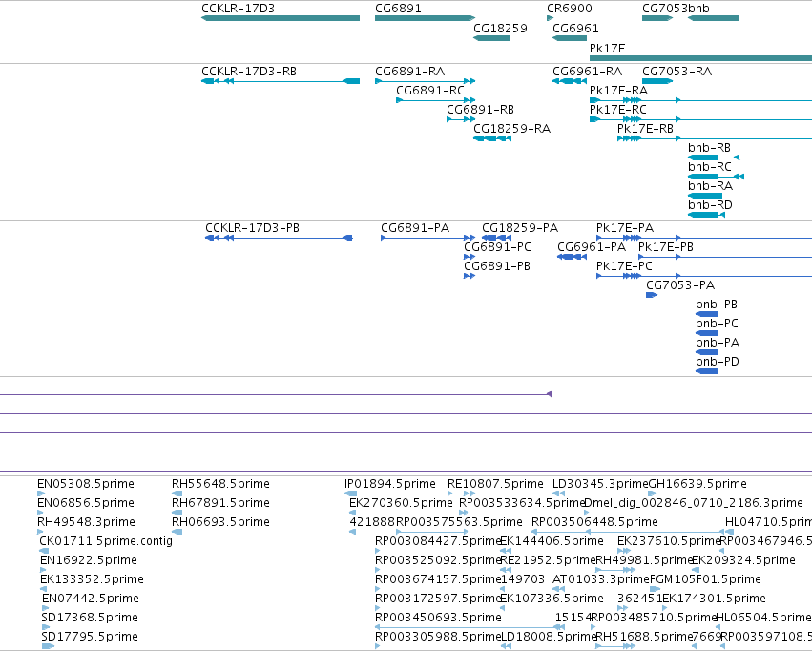Select the Pk17E gene bar
Viewport: 812px width, 651px height.
[700, 58]
